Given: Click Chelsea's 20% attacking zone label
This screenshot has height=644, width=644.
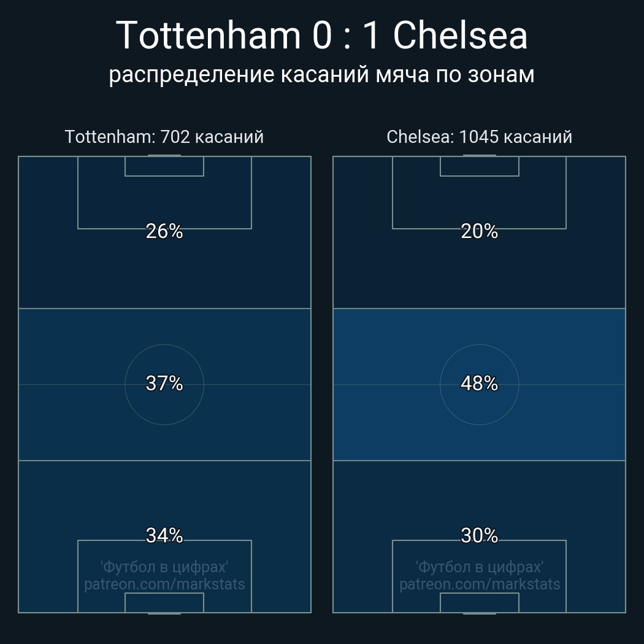Looking at the screenshot, I should pyautogui.click(x=479, y=231).
